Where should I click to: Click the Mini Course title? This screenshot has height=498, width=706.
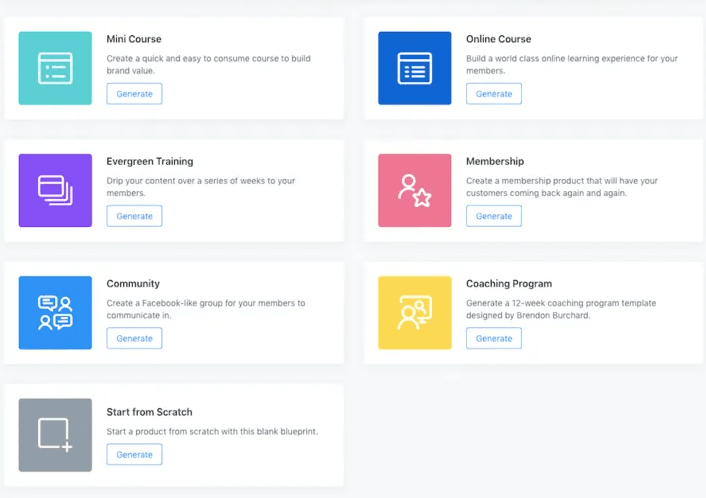(x=134, y=39)
